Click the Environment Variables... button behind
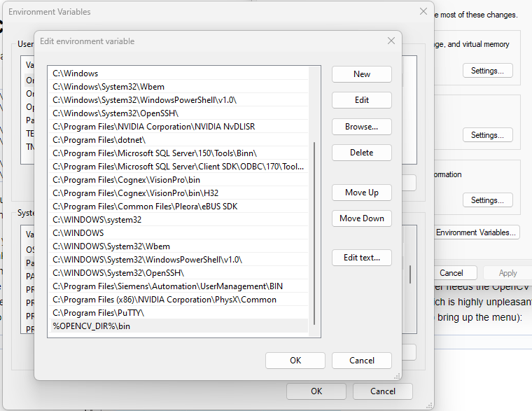The image size is (532, 411). click(x=476, y=232)
